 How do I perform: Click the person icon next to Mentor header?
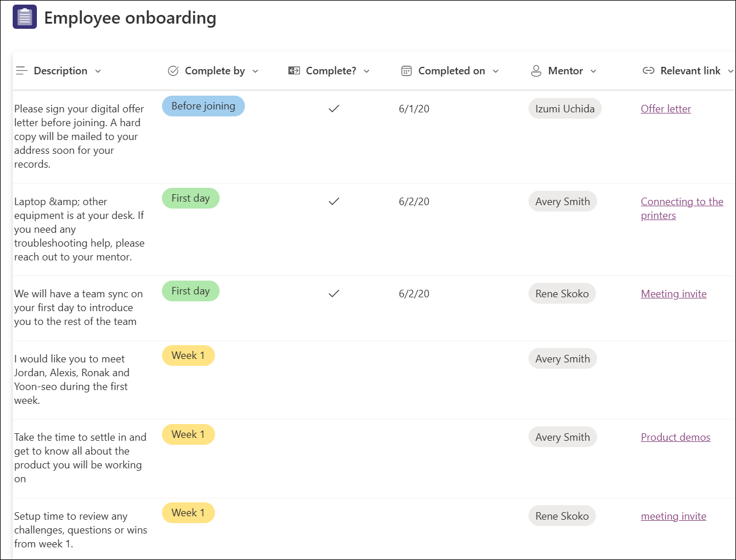535,70
